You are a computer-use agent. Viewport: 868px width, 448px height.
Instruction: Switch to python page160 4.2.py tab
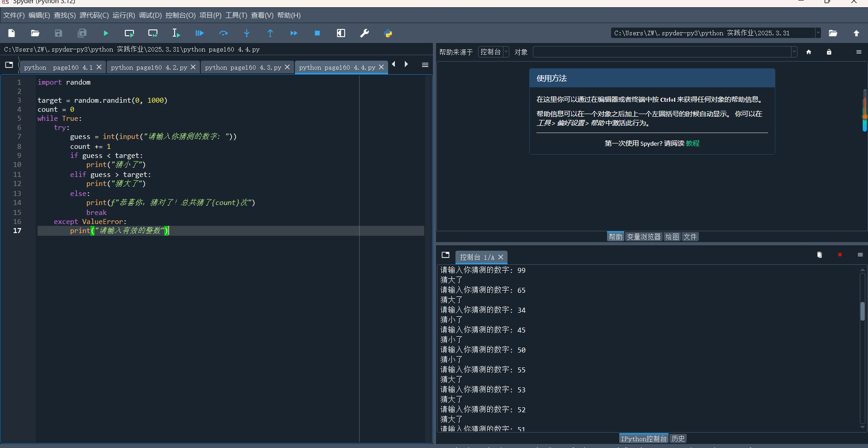coord(149,67)
